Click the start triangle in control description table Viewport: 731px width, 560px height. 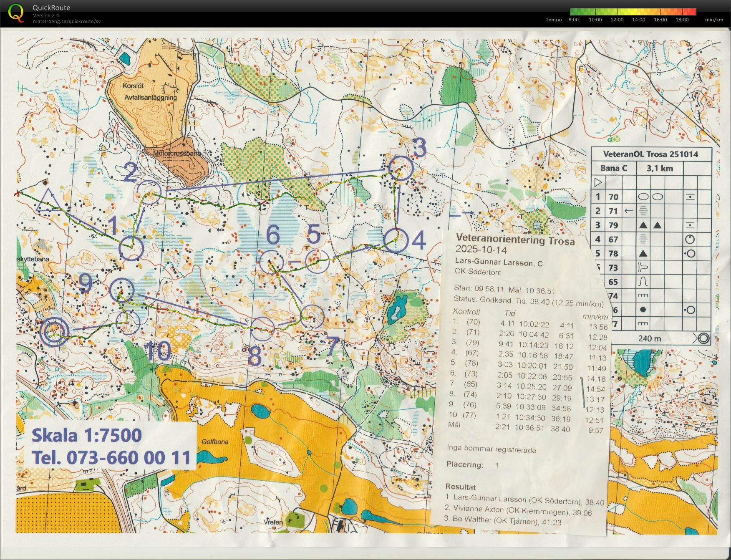tap(598, 182)
